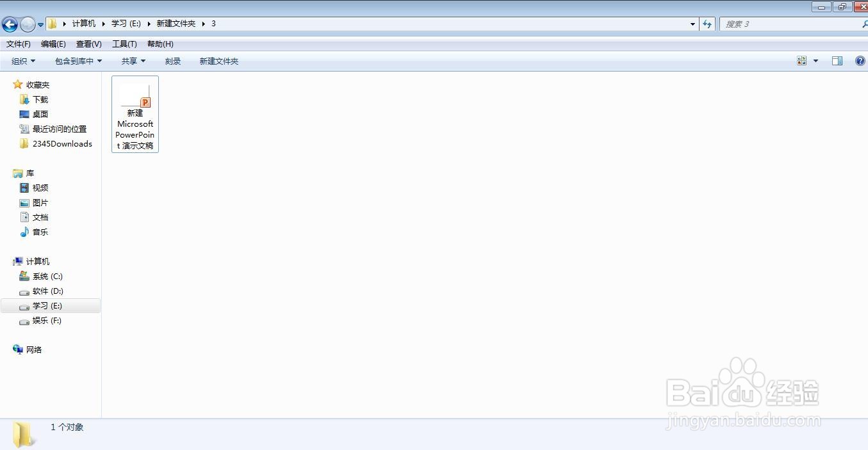Click the 下载 folder icon

tap(24, 99)
